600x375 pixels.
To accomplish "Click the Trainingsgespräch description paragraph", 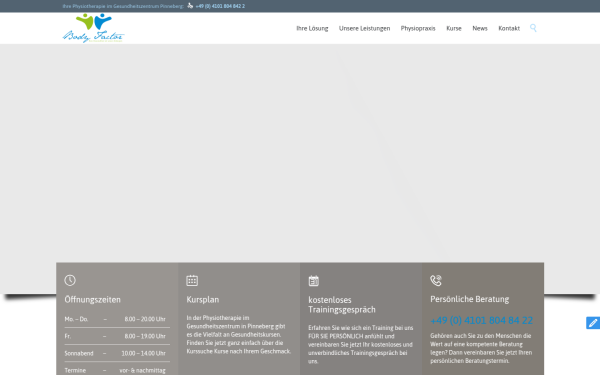I will tap(361, 344).
